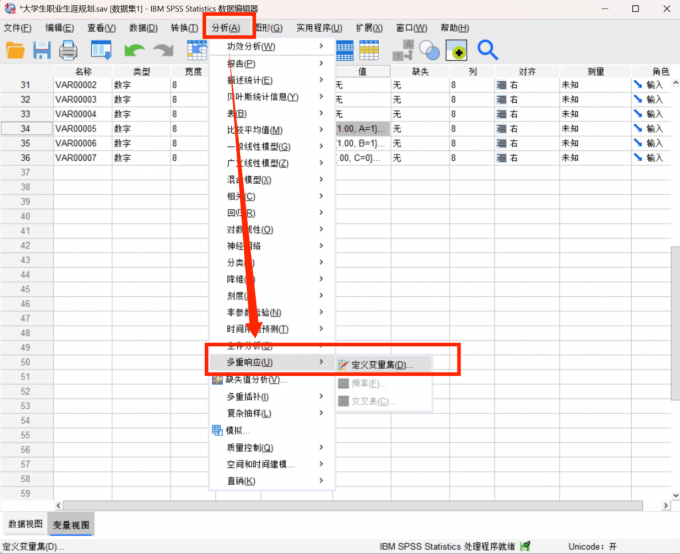Click the processor ready status icon
680x554 pixels.
point(525,546)
